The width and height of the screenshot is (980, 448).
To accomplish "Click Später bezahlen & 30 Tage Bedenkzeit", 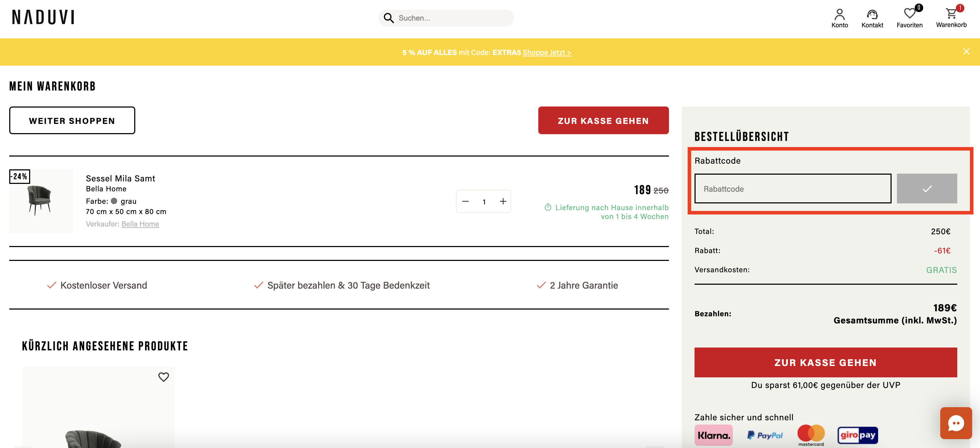I will click(x=348, y=285).
